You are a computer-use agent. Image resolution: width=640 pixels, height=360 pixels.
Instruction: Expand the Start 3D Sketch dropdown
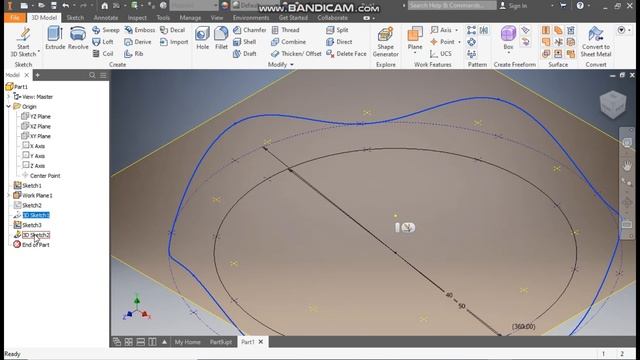(x=39, y=52)
